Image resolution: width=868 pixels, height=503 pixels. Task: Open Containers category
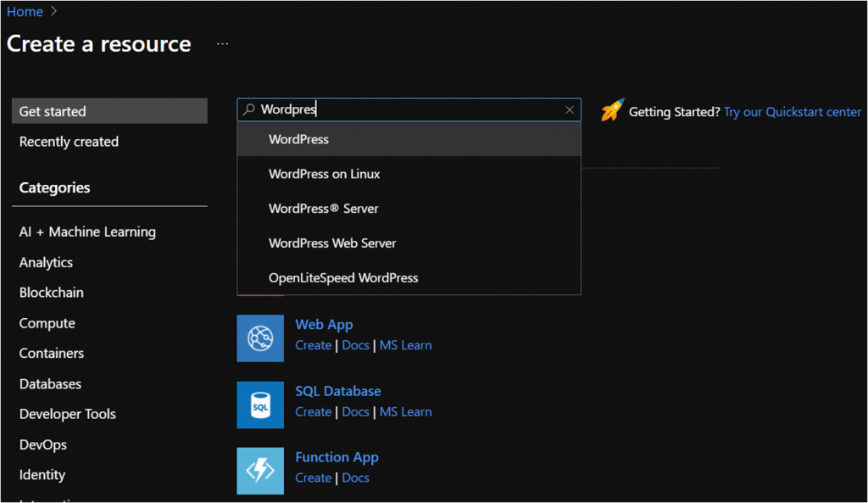52,354
